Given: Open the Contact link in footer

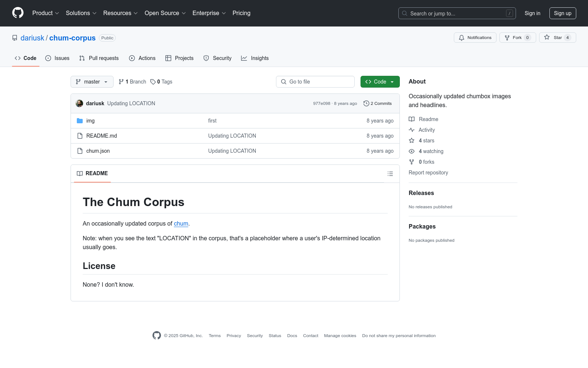Looking at the screenshot, I should pos(311,336).
